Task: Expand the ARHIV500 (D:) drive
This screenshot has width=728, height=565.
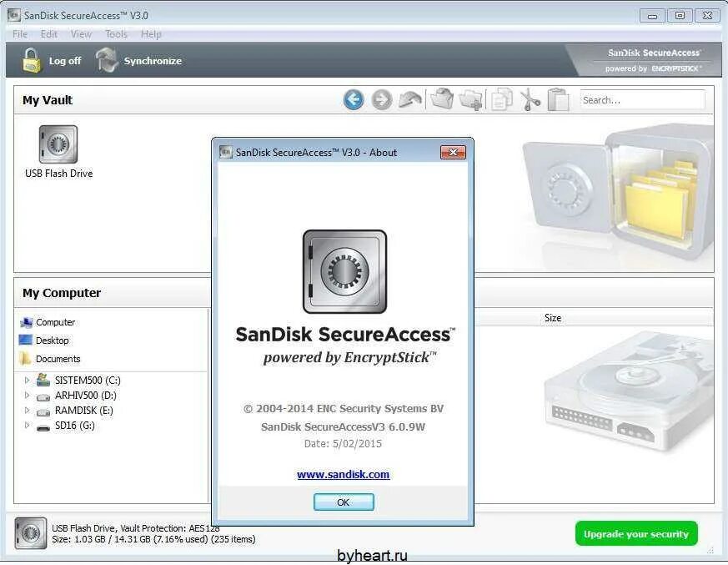Action: coord(26,395)
